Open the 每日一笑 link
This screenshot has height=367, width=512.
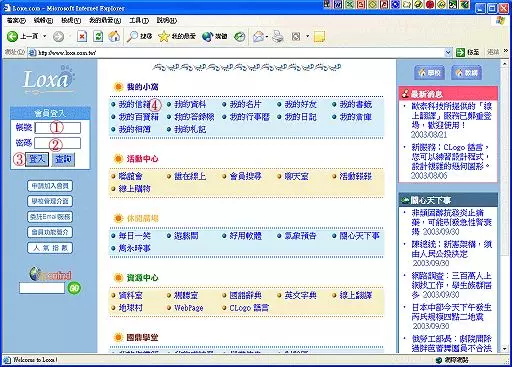coord(135,236)
